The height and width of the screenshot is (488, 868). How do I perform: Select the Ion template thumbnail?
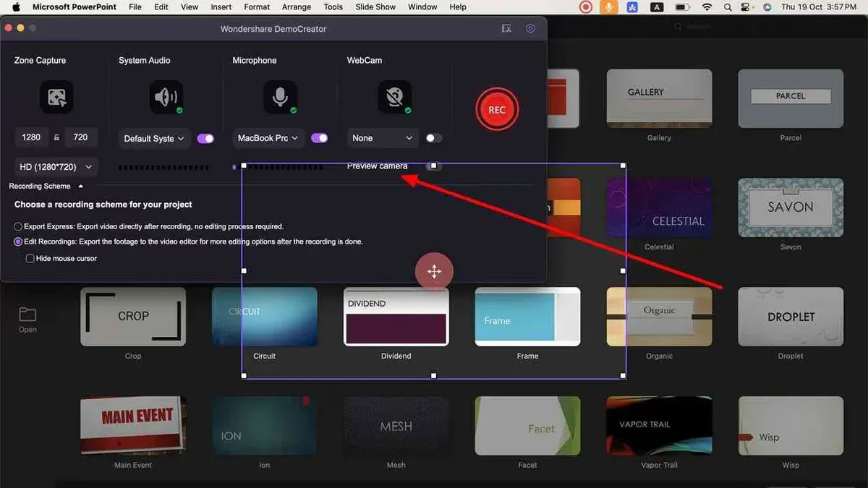pyautogui.click(x=265, y=426)
